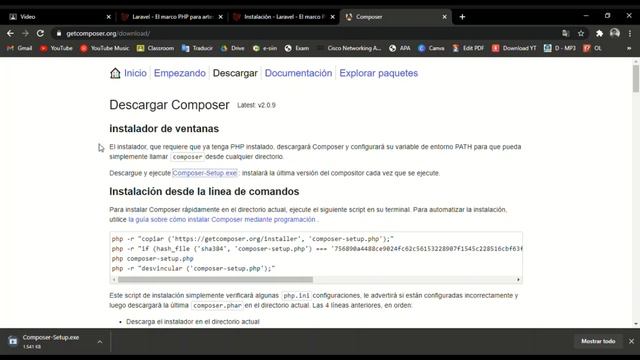Click 'Instalación desde la línea de comandos' heading
This screenshot has height=360, width=640.
pyautogui.click(x=204, y=191)
